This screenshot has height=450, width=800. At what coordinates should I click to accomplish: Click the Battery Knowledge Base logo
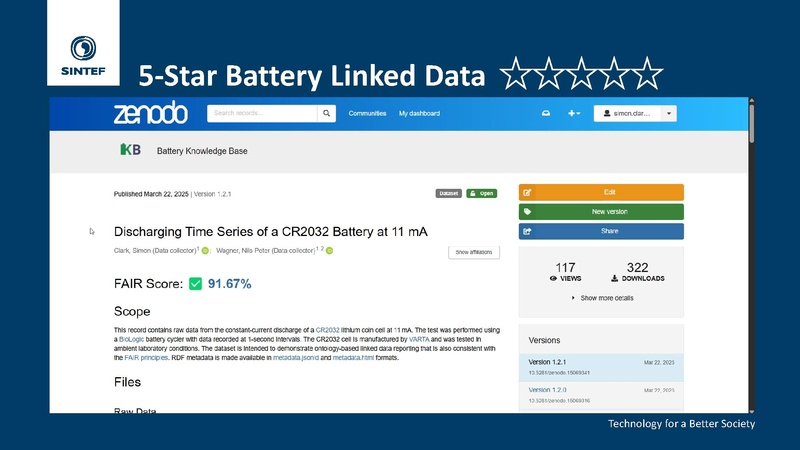pyautogui.click(x=130, y=151)
